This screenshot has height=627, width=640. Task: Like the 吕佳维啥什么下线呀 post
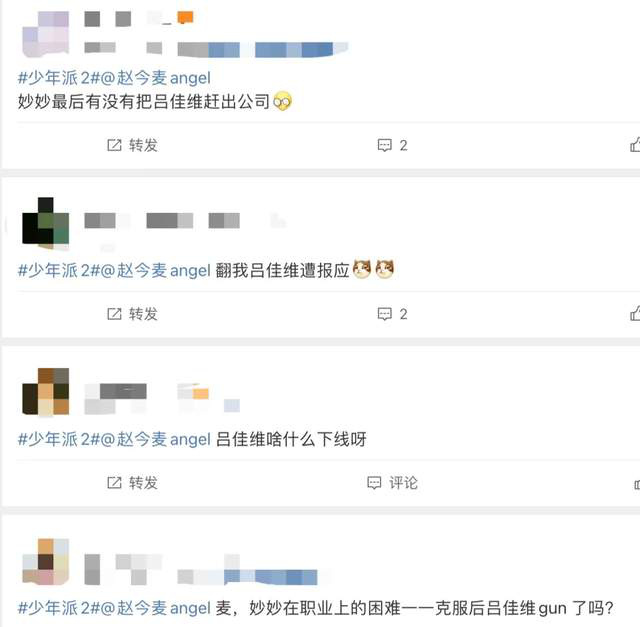pyautogui.click(x=637, y=484)
